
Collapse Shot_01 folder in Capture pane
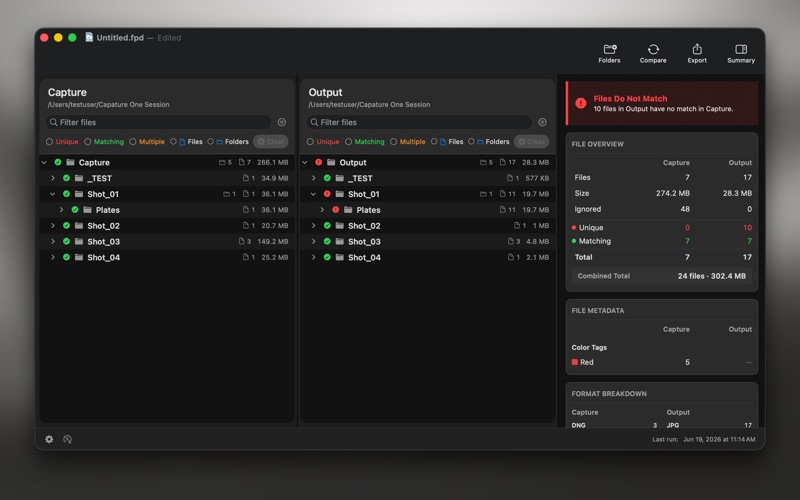point(53,194)
